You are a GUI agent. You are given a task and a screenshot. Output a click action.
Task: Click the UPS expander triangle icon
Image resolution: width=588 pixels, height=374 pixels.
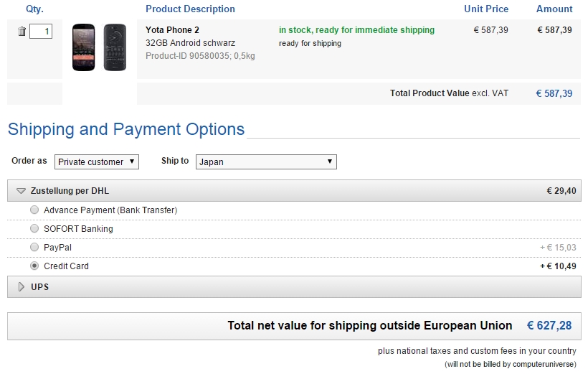pyautogui.click(x=21, y=287)
